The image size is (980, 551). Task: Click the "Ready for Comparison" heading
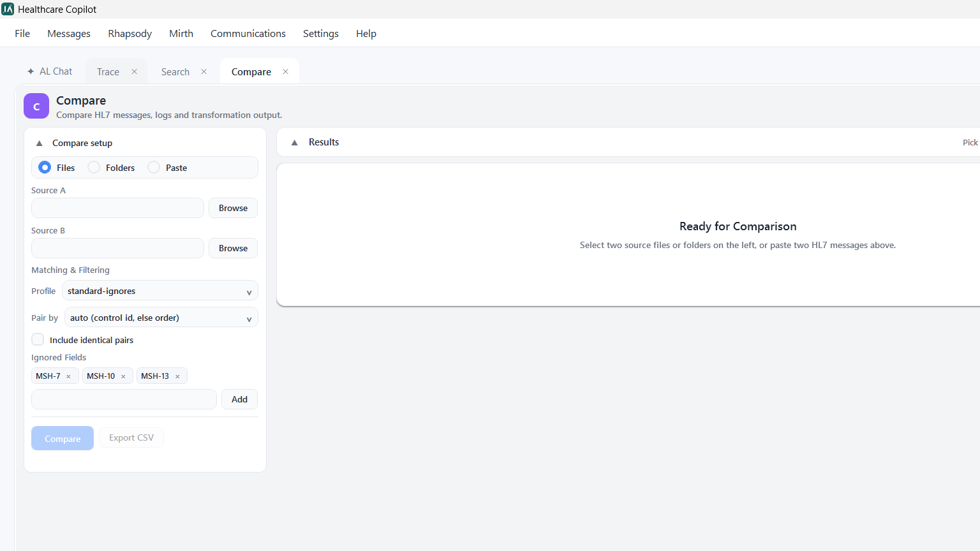(738, 226)
